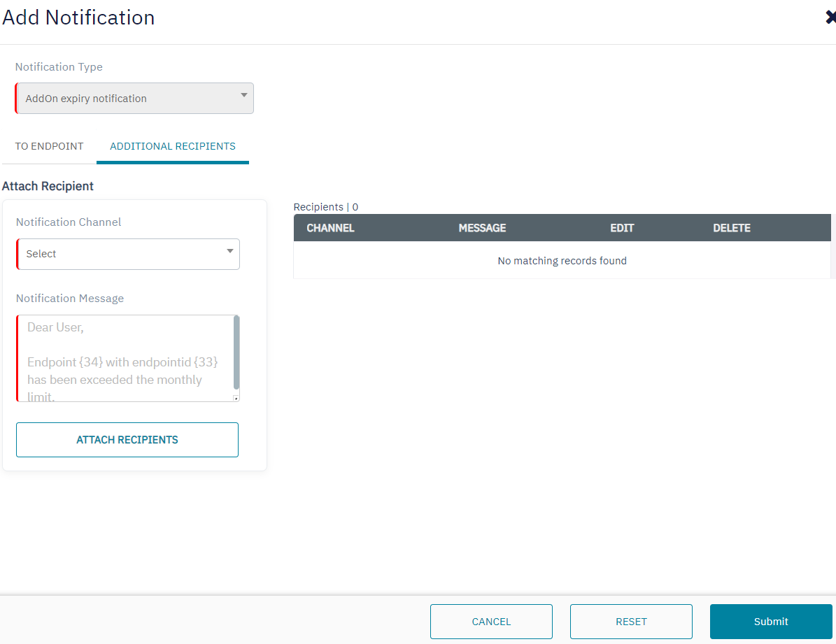The image size is (836, 644).
Task: Click the Recipients count label
Action: 326,207
